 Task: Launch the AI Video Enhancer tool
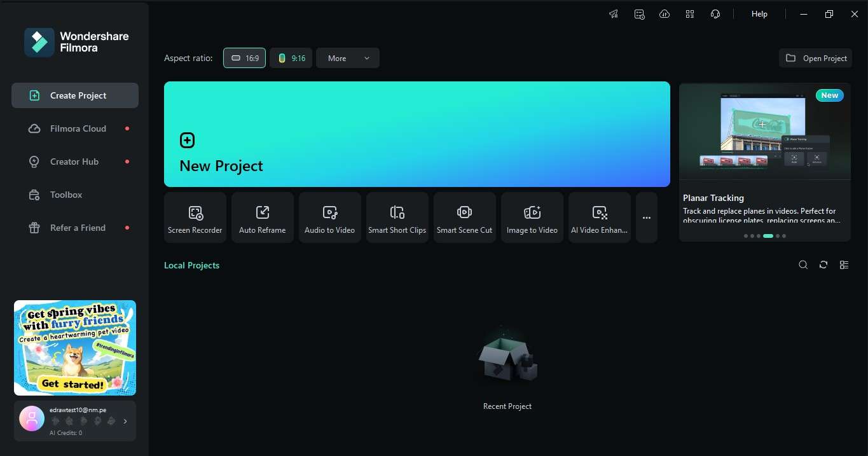click(x=600, y=218)
